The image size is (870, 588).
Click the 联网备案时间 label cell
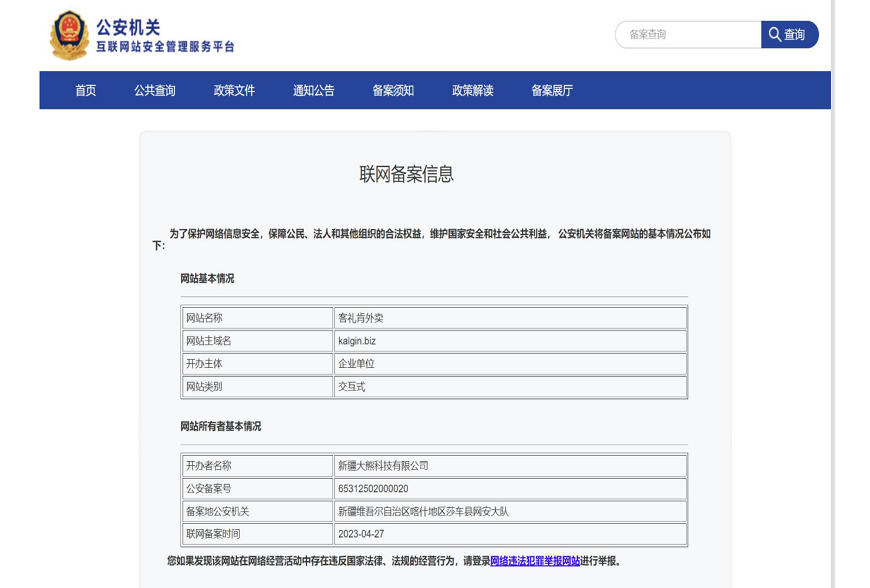pos(258,534)
